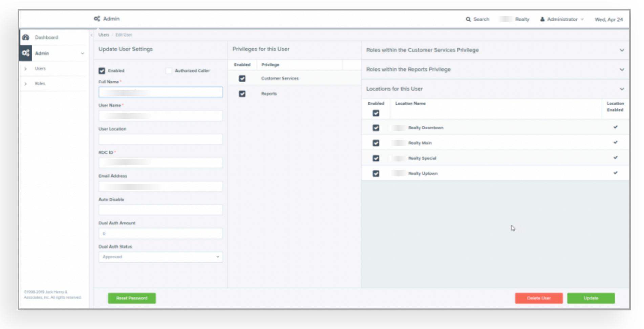This screenshot has width=644, height=329.
Task: Enable the Authorized Caller checkbox
Action: tap(169, 71)
